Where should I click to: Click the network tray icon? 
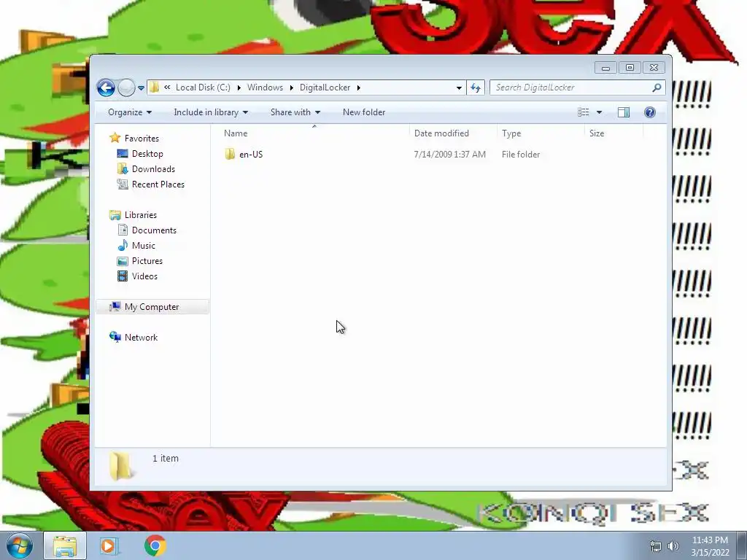tap(656, 546)
